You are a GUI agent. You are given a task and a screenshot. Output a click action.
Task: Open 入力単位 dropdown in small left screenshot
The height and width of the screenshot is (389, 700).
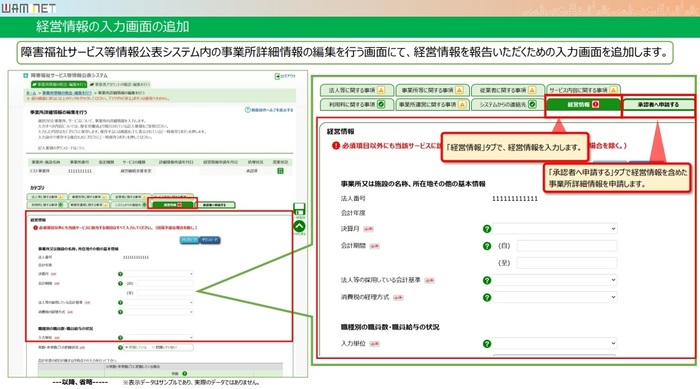pos(158,338)
